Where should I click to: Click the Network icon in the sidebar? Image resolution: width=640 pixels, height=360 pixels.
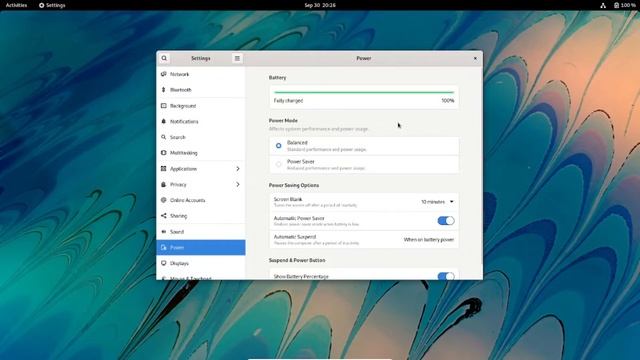(164, 74)
